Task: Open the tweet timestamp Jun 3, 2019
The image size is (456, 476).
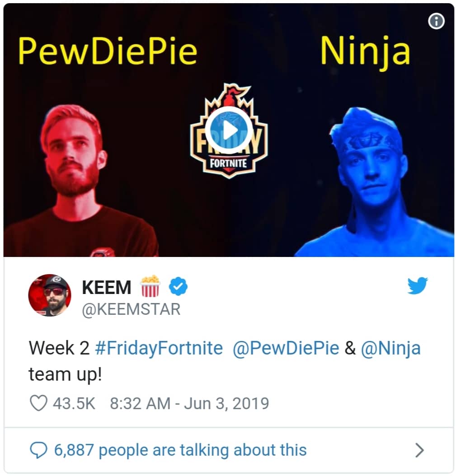Action: (x=189, y=403)
